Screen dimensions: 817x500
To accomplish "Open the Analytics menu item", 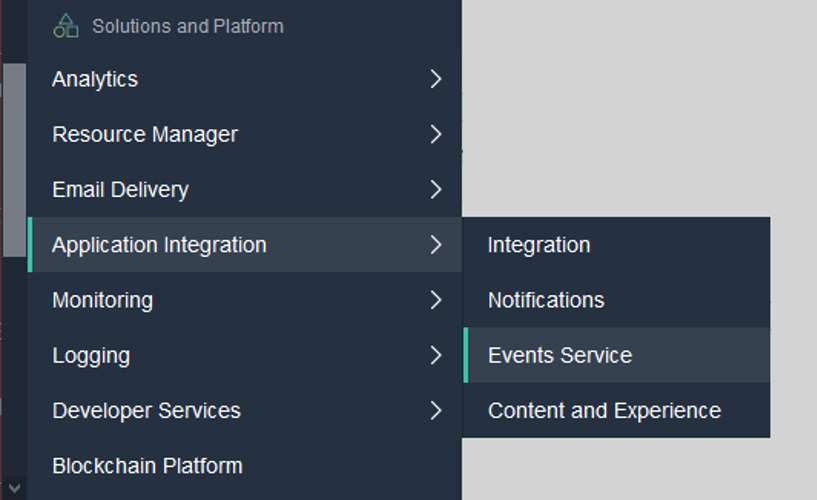I will pyautogui.click(x=95, y=79).
